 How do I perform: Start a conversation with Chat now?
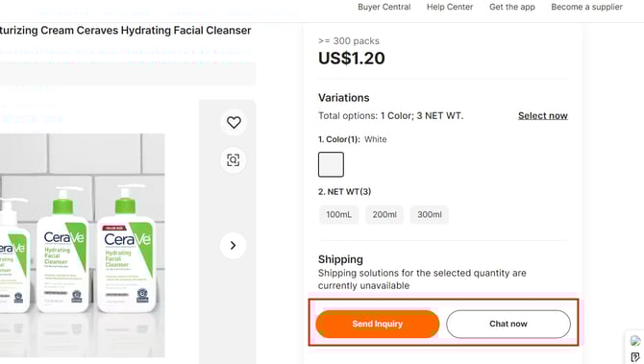point(508,324)
